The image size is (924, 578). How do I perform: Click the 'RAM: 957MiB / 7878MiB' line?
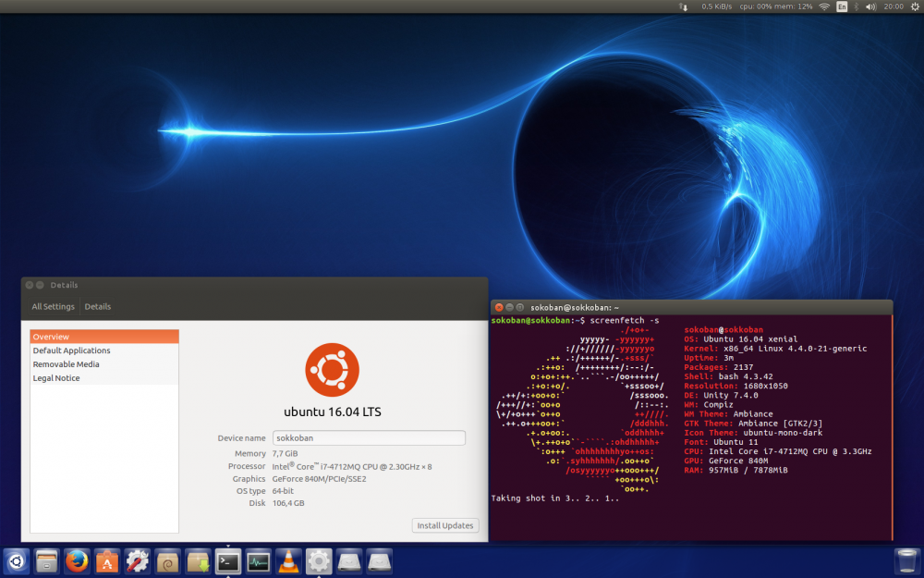(x=736, y=470)
